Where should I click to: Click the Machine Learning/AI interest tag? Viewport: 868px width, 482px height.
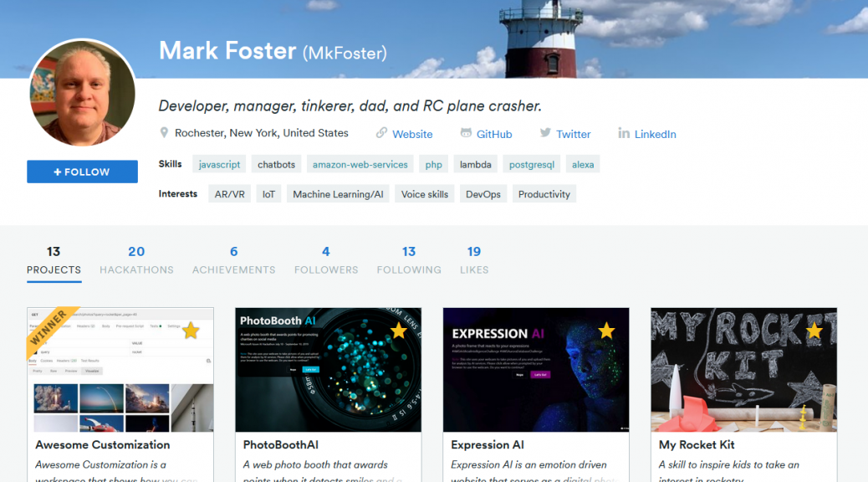[338, 193]
